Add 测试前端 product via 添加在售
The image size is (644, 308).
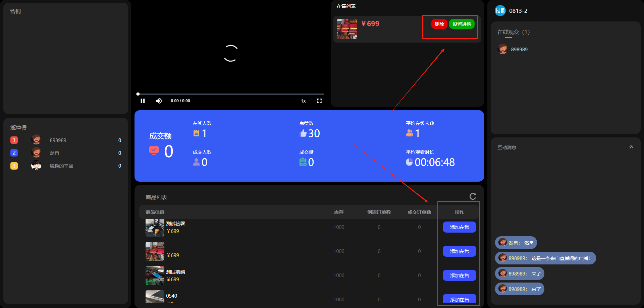point(459,275)
